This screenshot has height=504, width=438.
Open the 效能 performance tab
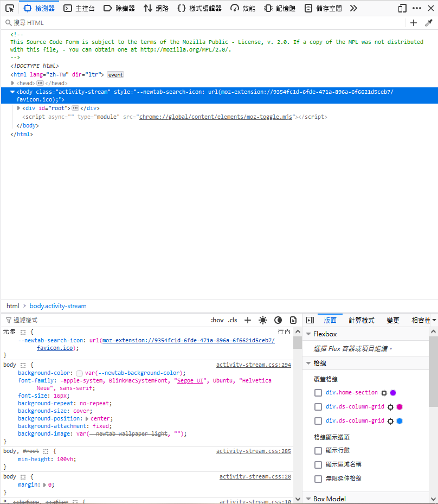click(243, 8)
